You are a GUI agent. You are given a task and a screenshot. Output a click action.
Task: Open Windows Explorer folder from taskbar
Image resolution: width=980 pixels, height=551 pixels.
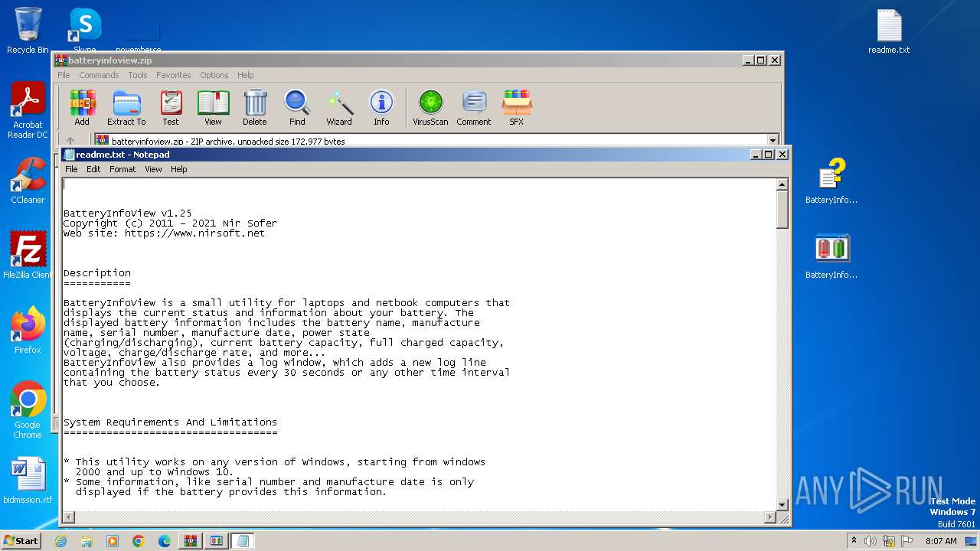(x=87, y=541)
